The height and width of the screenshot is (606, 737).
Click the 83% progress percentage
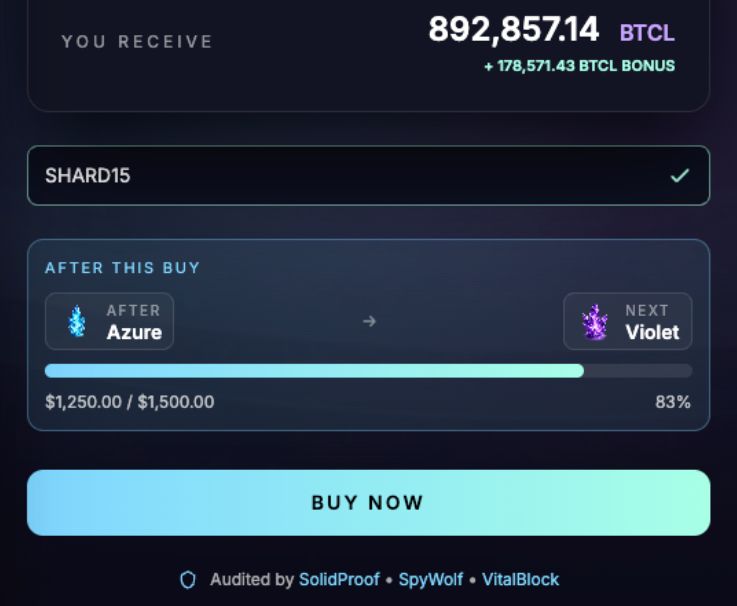pyautogui.click(x=673, y=402)
